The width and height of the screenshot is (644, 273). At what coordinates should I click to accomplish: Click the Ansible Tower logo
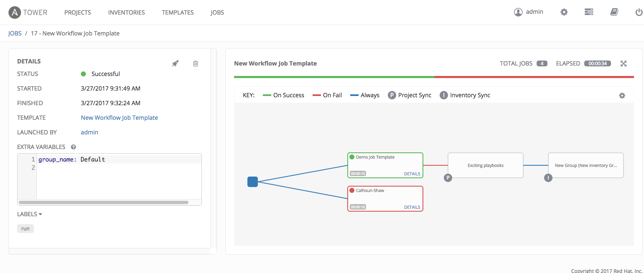coord(28,13)
